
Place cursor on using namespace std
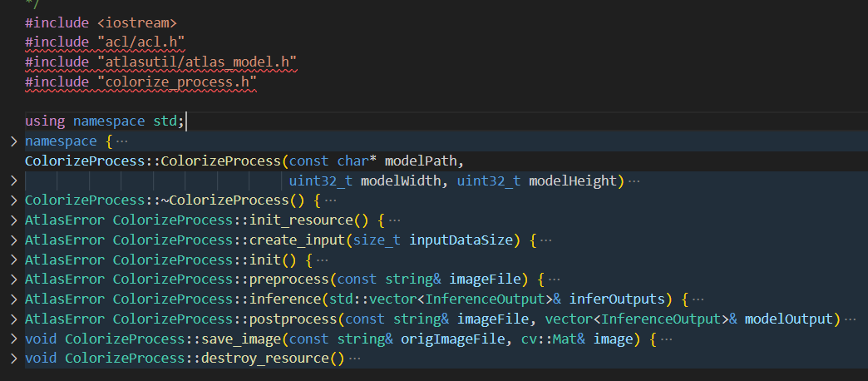[105, 121]
